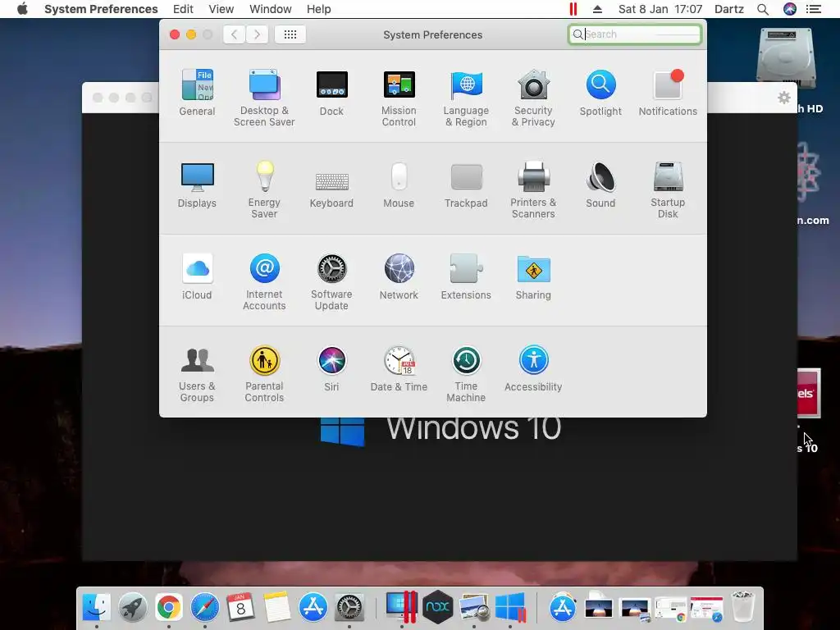Open Notes from the Dock
Image resolution: width=840 pixels, height=630 pixels.
tap(277, 608)
